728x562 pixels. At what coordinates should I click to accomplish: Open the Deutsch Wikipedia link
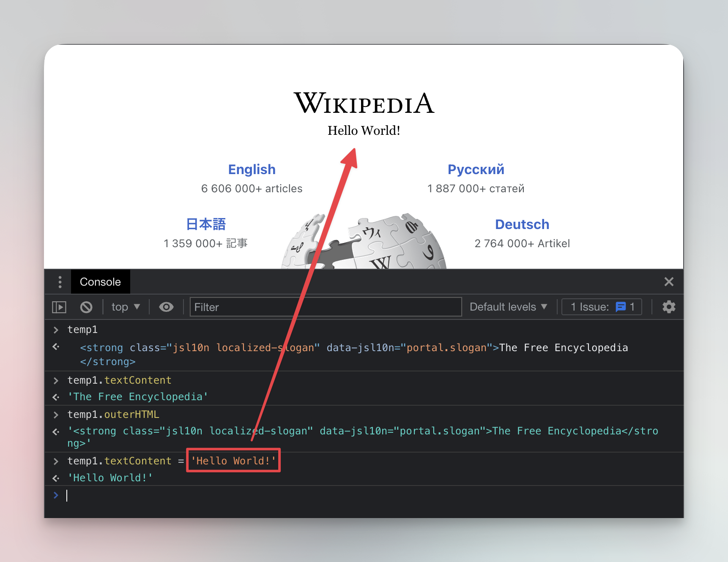point(522,224)
